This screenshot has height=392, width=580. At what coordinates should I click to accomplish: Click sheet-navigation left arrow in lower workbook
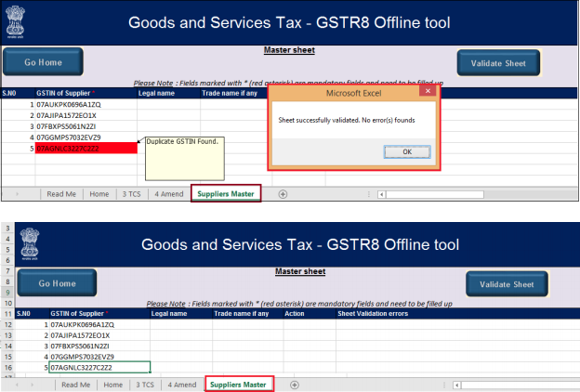17,385
